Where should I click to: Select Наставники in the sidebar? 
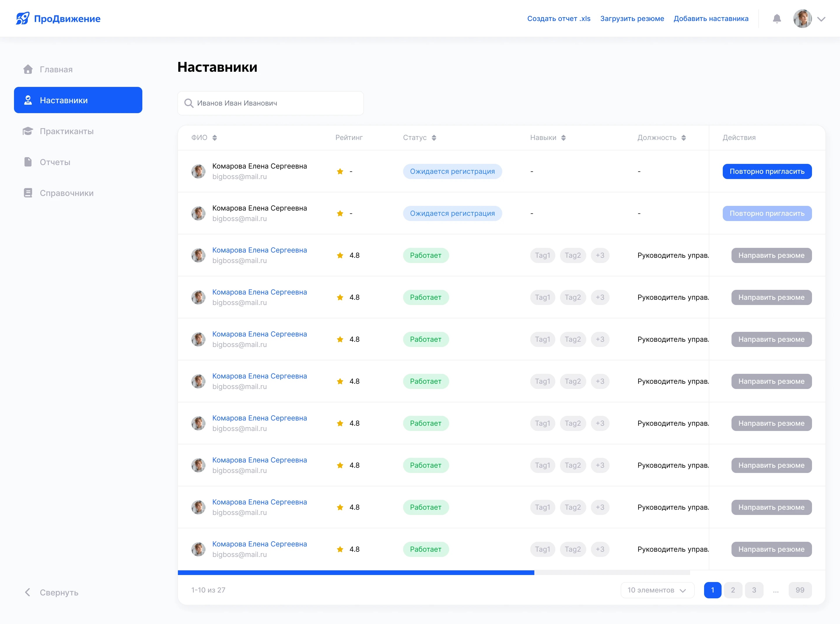pyautogui.click(x=78, y=100)
